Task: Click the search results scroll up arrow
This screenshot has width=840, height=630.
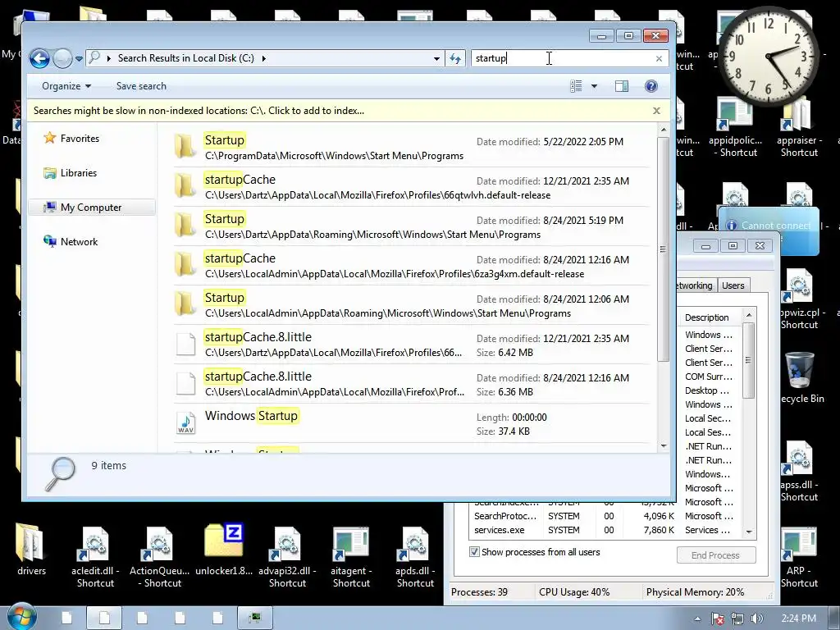Action: 663,130
